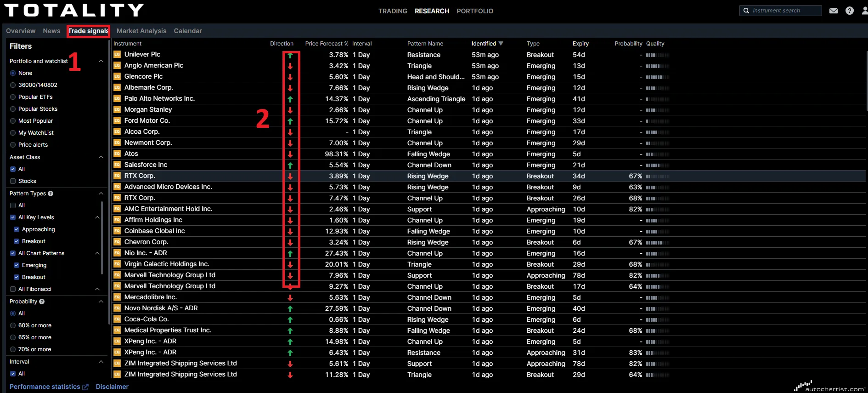The height and width of the screenshot is (393, 868).
Task: Click the Unilever Plc instrument icon
Action: tap(117, 54)
